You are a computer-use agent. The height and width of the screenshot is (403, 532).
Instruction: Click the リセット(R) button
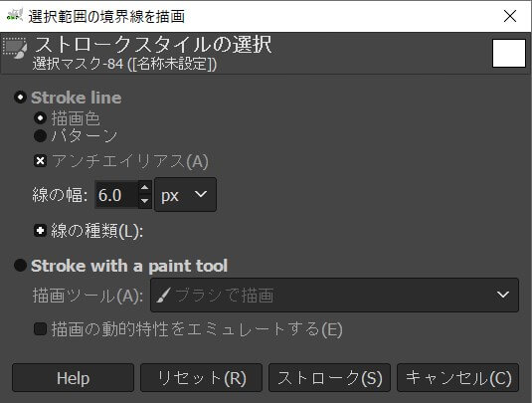pyautogui.click(x=201, y=378)
